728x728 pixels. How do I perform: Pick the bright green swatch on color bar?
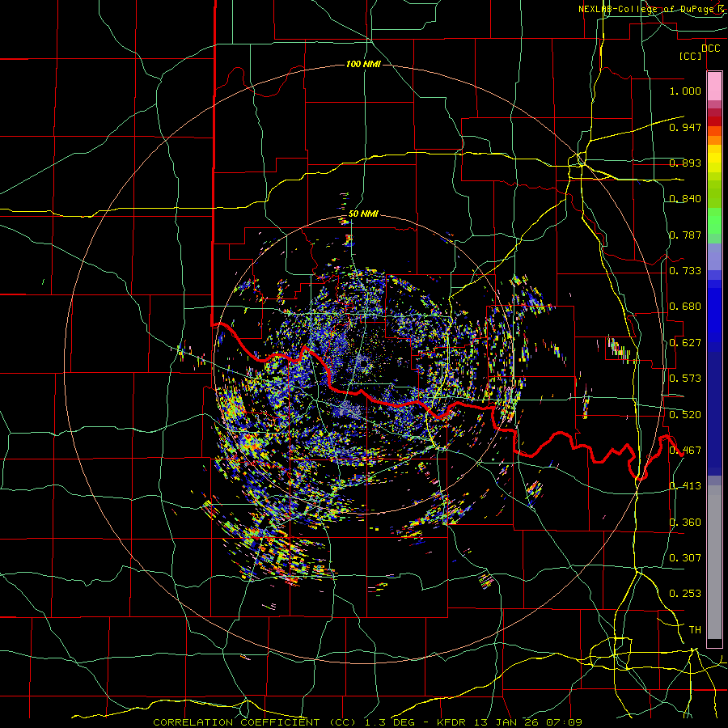(x=714, y=221)
